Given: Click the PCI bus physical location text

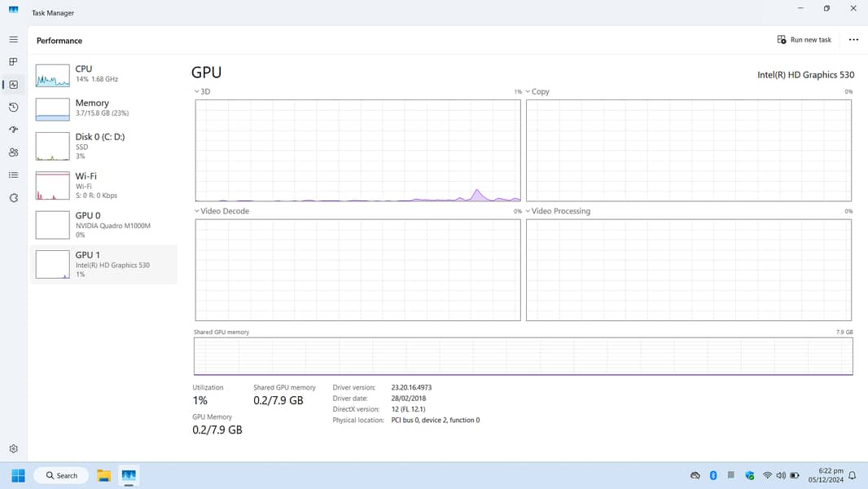Looking at the screenshot, I should coord(435,421).
